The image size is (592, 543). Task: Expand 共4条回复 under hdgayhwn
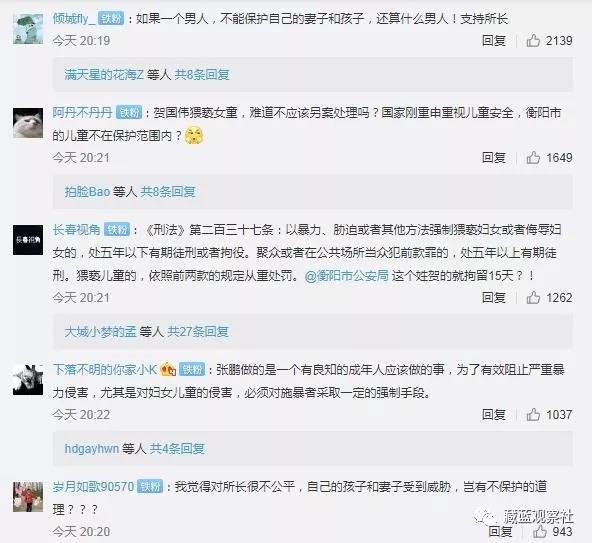click(177, 449)
